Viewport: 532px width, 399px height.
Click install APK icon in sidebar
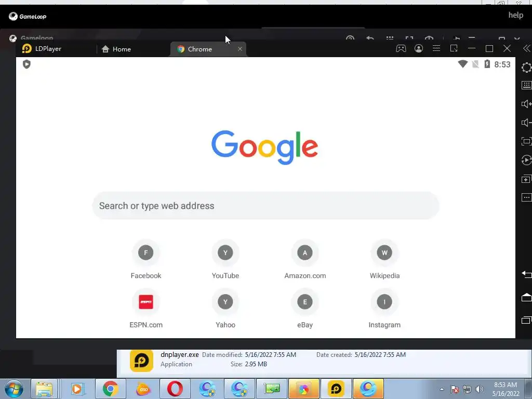527,179
